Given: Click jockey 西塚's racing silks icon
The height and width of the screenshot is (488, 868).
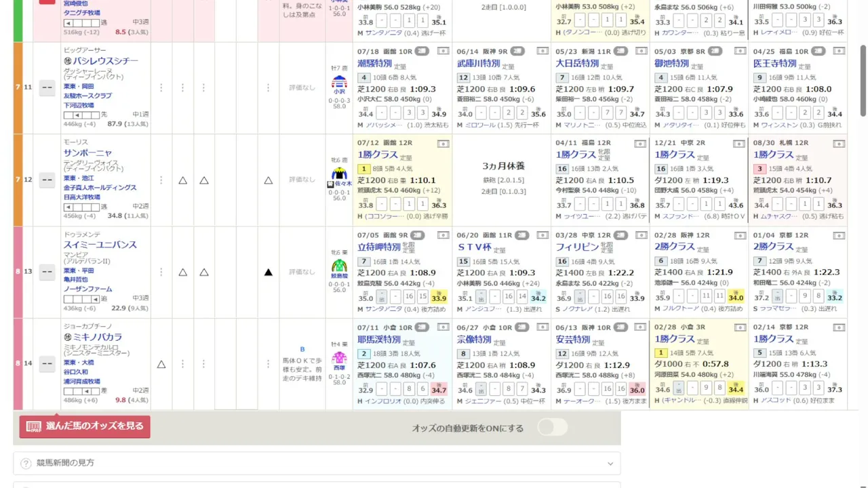Looking at the screenshot, I should 339,357.
